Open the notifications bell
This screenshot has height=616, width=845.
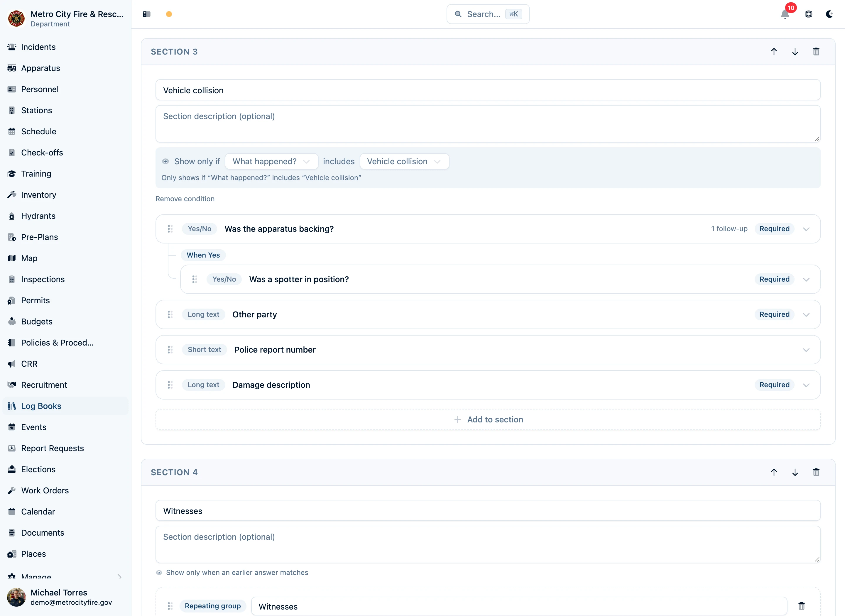tap(785, 14)
